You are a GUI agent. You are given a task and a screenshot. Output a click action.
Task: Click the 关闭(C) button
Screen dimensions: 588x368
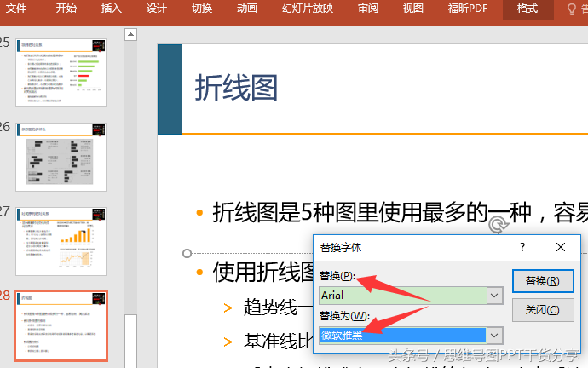click(x=543, y=310)
